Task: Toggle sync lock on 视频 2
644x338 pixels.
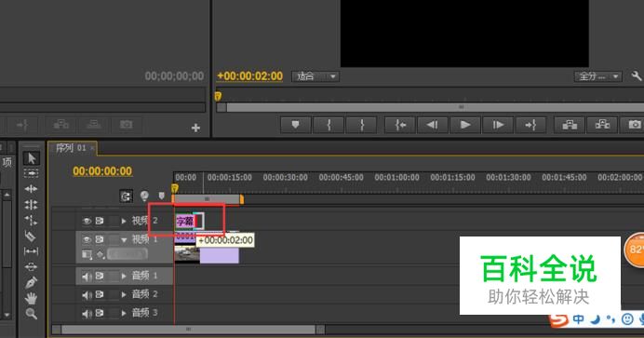Action: [100, 221]
